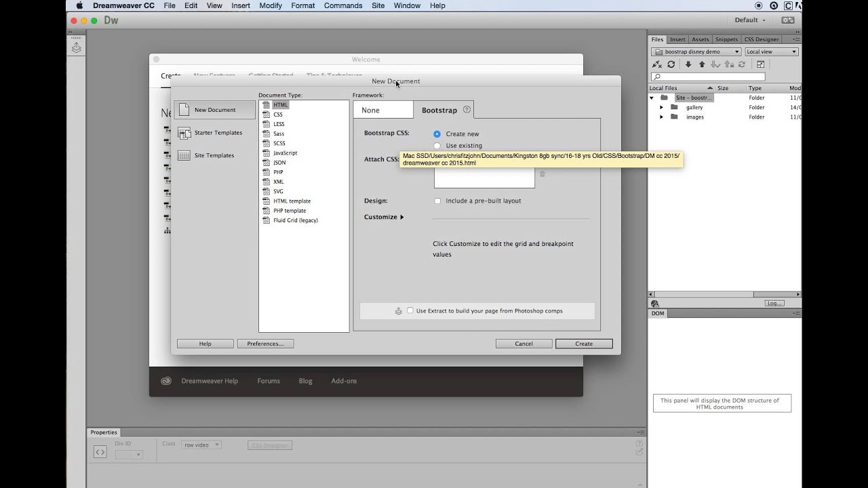
Task: Click the Log... button in Files panel
Action: coord(774,303)
